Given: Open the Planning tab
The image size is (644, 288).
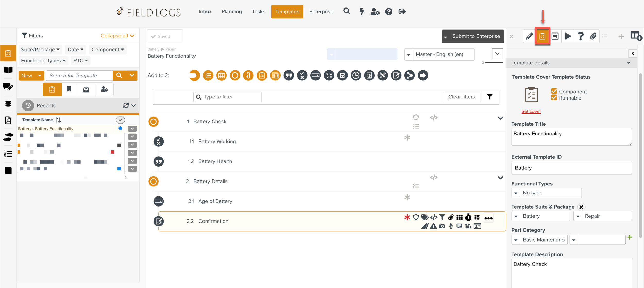Looking at the screenshot, I should (x=232, y=12).
